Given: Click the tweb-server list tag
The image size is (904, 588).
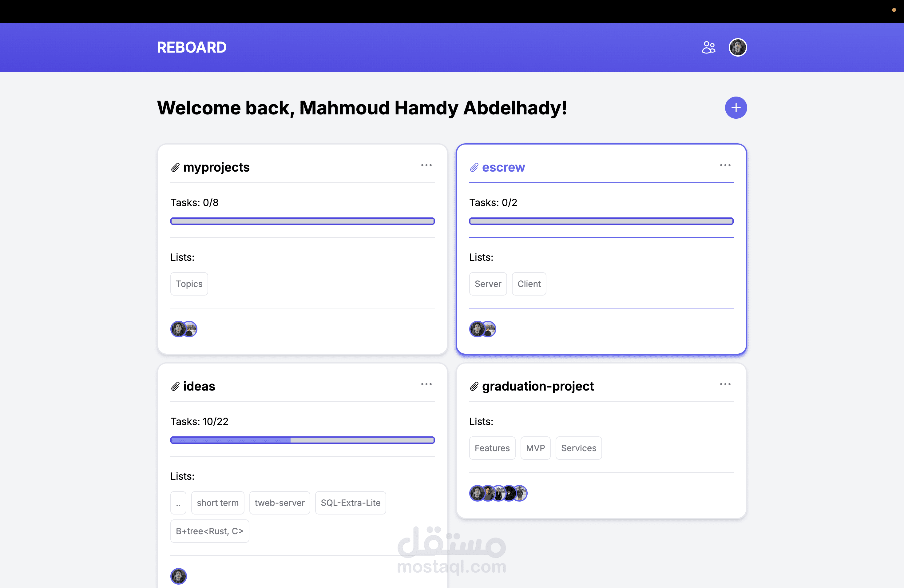Looking at the screenshot, I should [280, 503].
